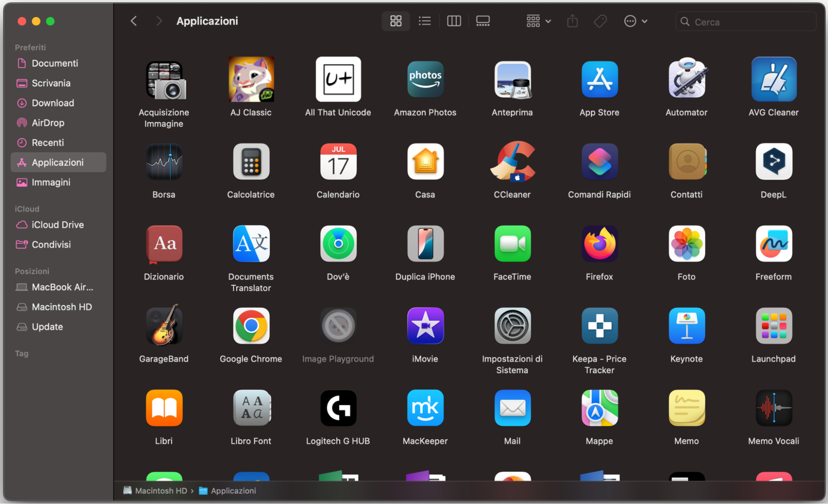Switch to column view

(454, 21)
